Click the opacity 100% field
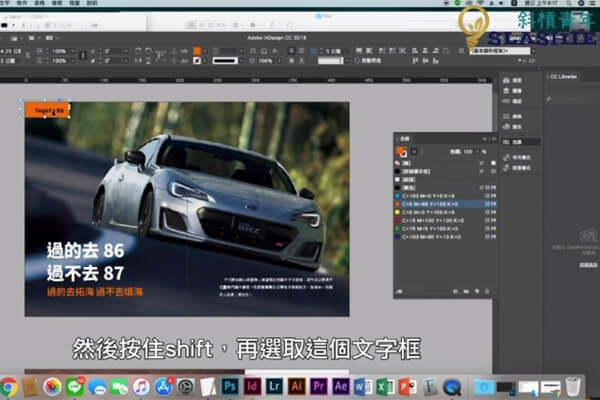This screenshot has width=600, height=400. tap(265, 61)
